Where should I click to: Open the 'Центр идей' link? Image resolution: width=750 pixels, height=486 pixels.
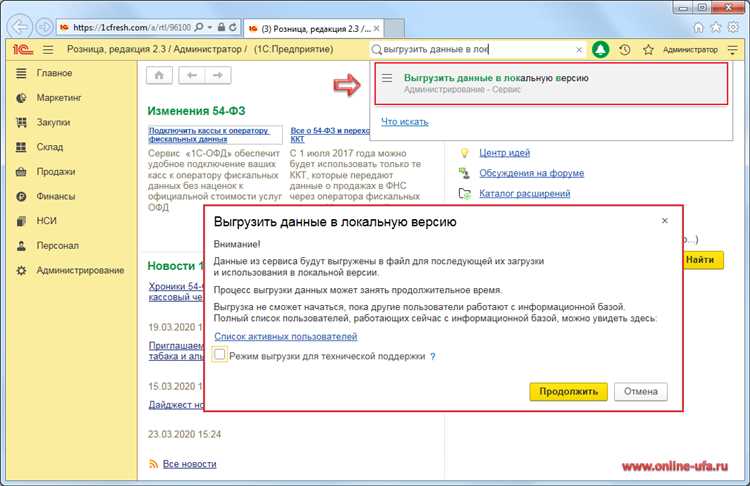pos(504,153)
